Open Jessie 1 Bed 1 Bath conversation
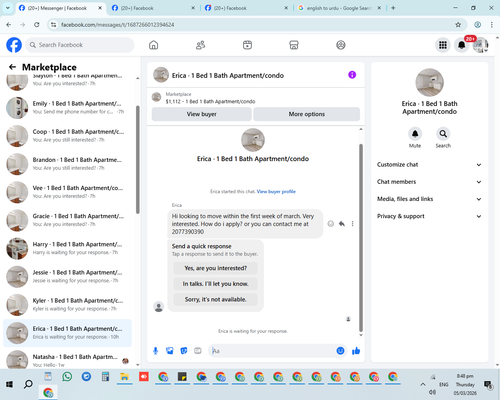The height and width of the screenshot is (400, 500). [68, 276]
